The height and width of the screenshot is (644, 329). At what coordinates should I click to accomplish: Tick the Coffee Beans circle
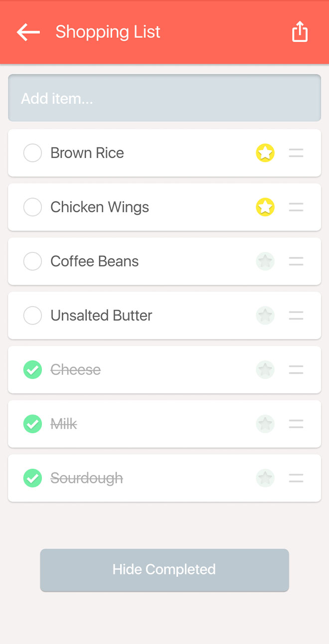pos(32,261)
